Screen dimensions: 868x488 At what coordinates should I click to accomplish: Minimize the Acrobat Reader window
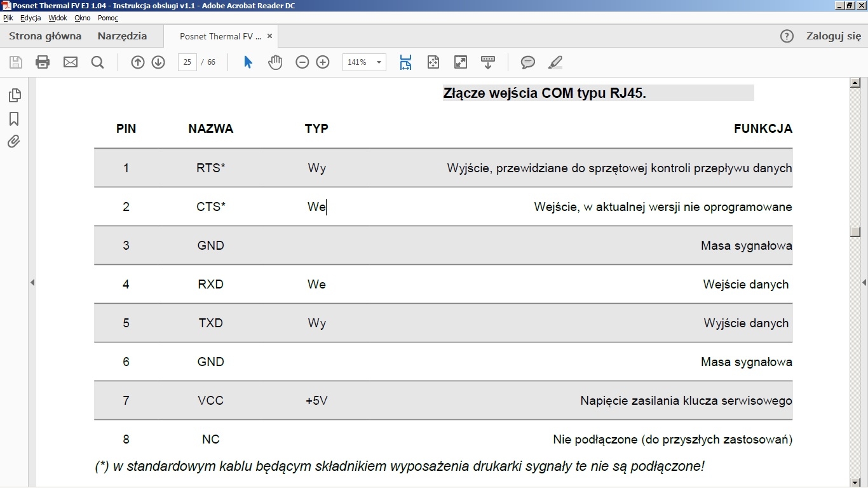839,5
